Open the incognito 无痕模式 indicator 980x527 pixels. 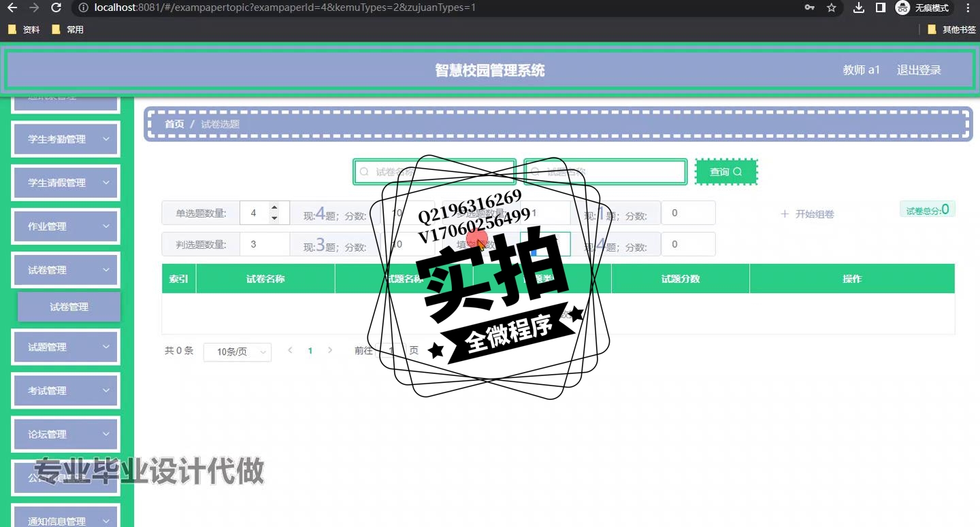click(923, 8)
